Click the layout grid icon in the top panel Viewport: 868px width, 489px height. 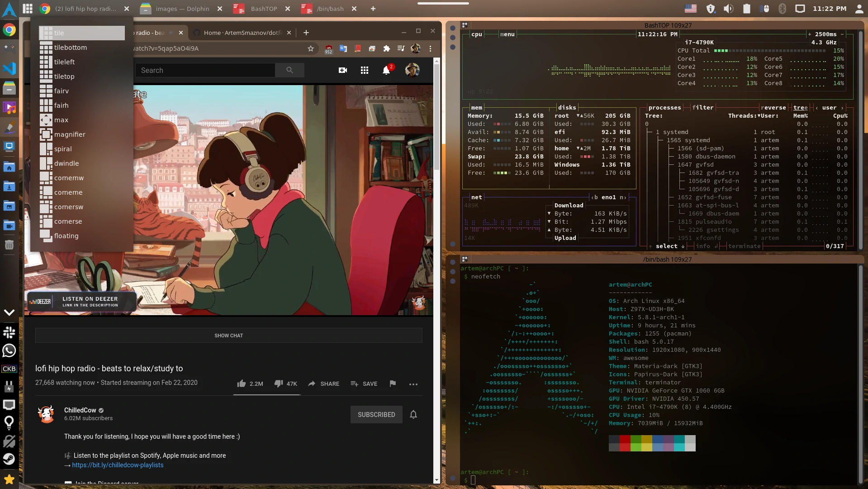pos(28,9)
